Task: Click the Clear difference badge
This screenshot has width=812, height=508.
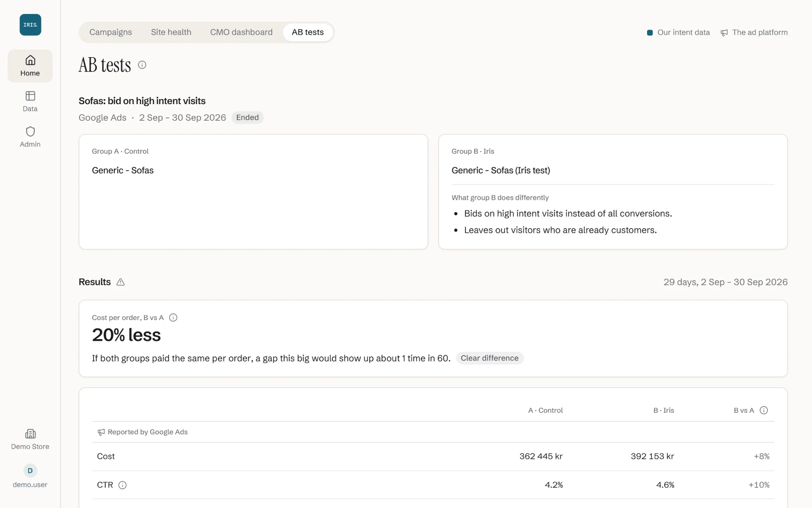Action: click(490, 358)
